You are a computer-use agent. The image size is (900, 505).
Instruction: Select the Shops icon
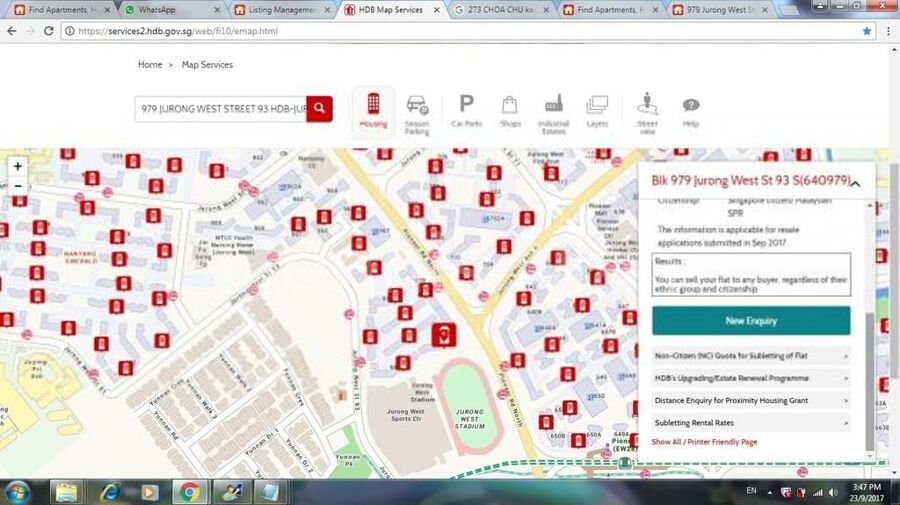510,110
